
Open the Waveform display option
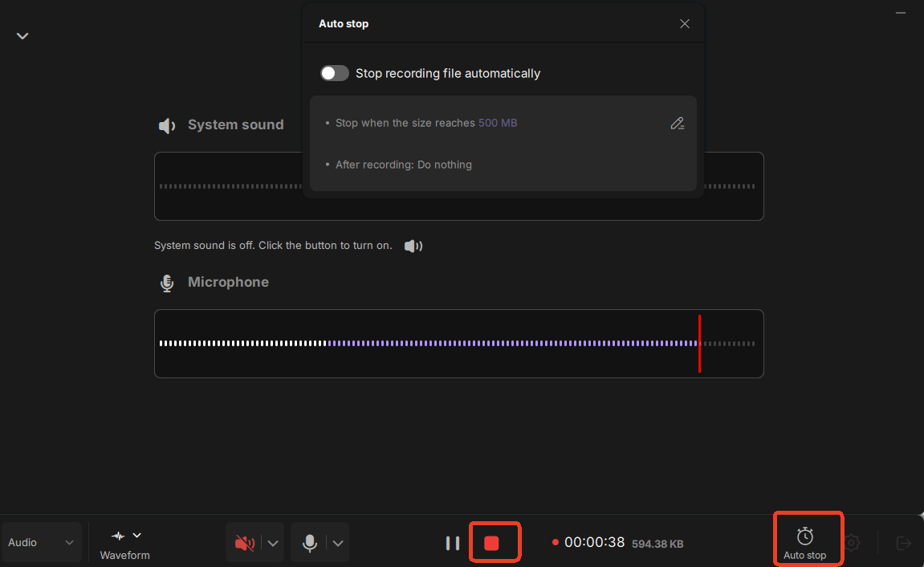tap(125, 544)
